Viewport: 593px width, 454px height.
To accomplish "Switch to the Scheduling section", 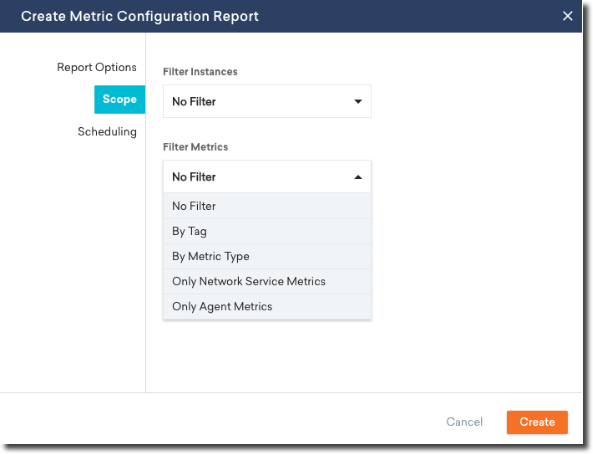I will pos(107,132).
